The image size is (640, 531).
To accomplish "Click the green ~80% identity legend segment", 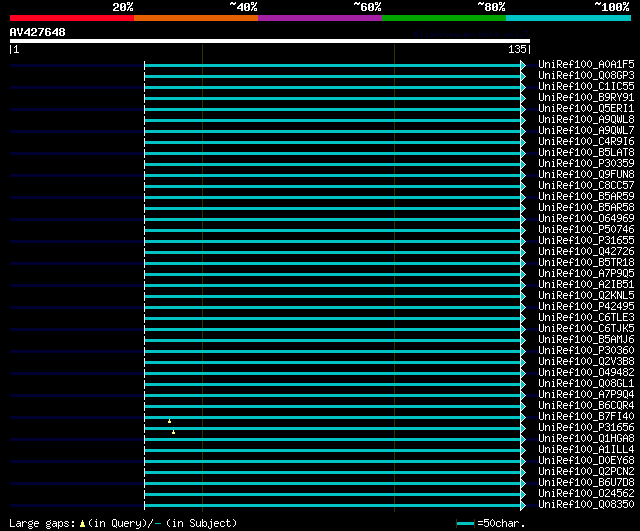I will tap(444, 18).
